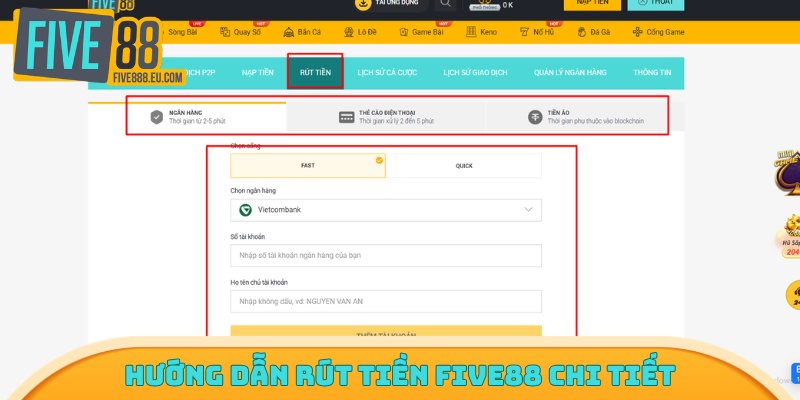Click the Tether coin icon beside Tiền Ảo
This screenshot has width=800, height=400.
tap(535, 117)
